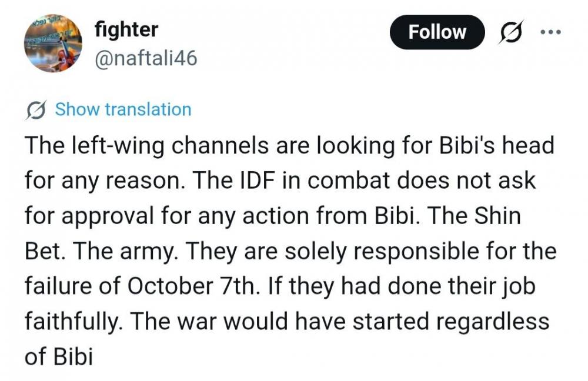The height and width of the screenshot is (381, 588).
Task: Click the @naftali46 handle
Action: point(145,58)
